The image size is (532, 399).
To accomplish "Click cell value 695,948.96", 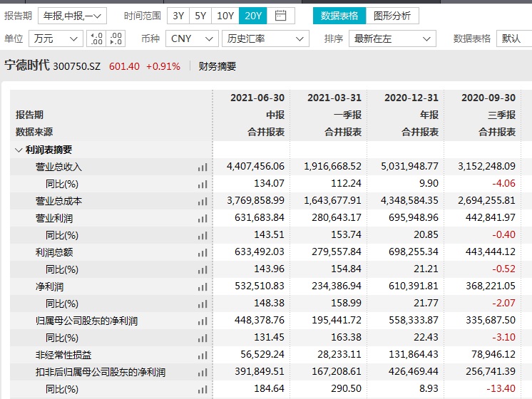I will coord(414,217).
